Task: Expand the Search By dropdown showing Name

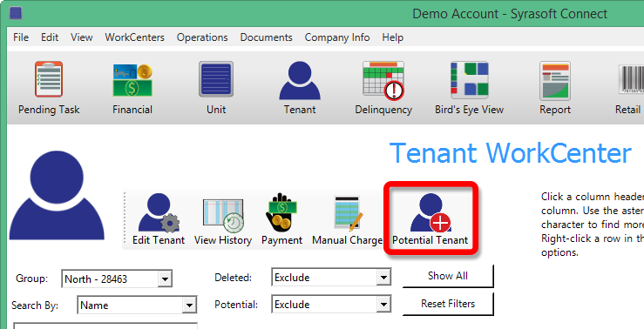Action: 189,305
